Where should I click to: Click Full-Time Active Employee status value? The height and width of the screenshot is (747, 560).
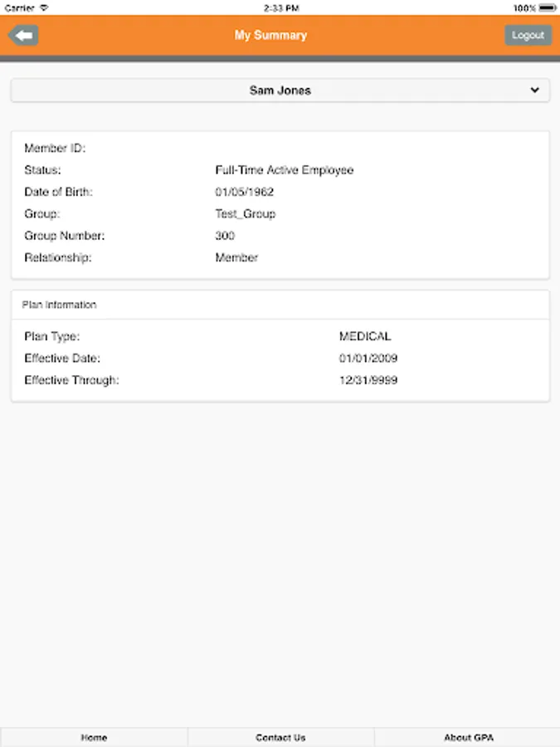tap(284, 170)
